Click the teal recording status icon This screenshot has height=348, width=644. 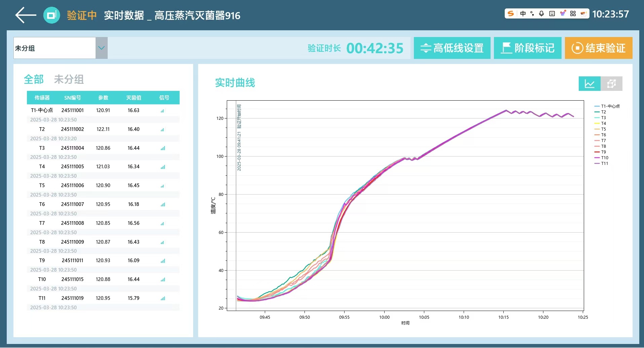(51, 15)
